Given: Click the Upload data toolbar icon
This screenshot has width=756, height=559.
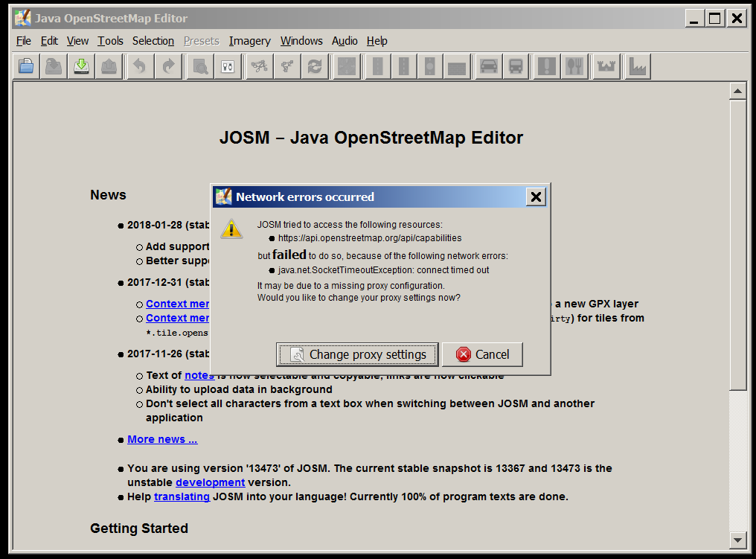Looking at the screenshot, I should (109, 67).
